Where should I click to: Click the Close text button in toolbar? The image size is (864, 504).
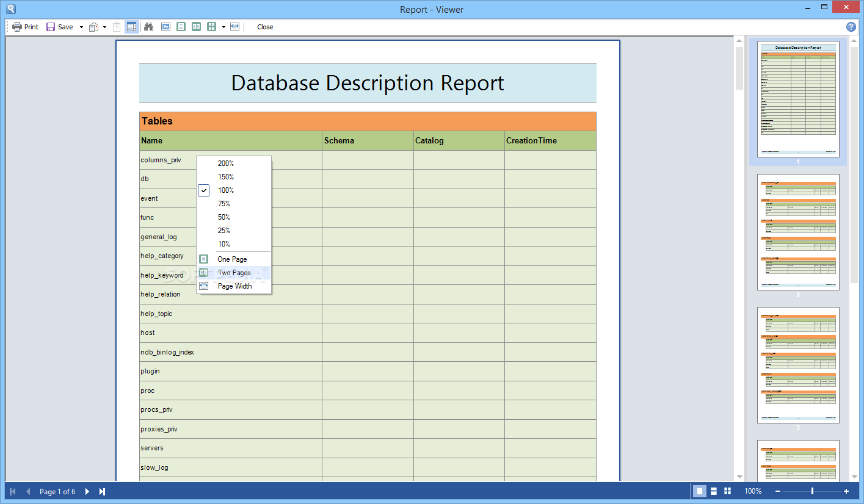[x=265, y=27]
